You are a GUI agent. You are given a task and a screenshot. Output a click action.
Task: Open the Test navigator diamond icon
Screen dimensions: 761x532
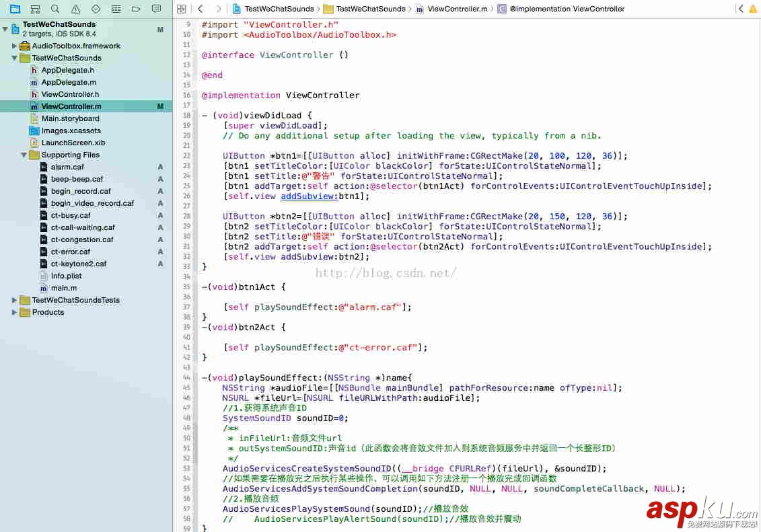point(96,9)
